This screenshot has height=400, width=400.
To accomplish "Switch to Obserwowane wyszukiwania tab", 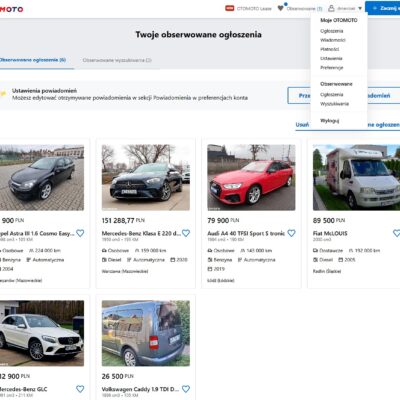I will (x=117, y=60).
